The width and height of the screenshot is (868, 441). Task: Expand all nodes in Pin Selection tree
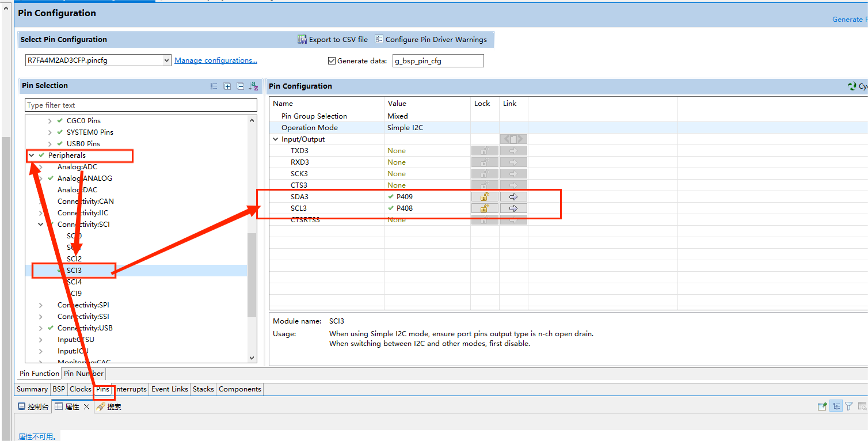(x=227, y=86)
